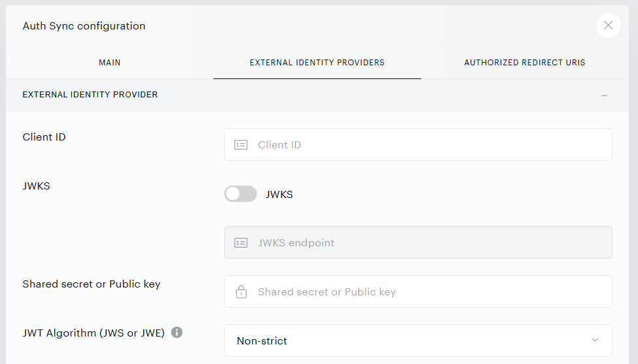Open the Non-strict JWT Algorithm dropdown
This screenshot has height=364, width=638.
[x=418, y=340]
